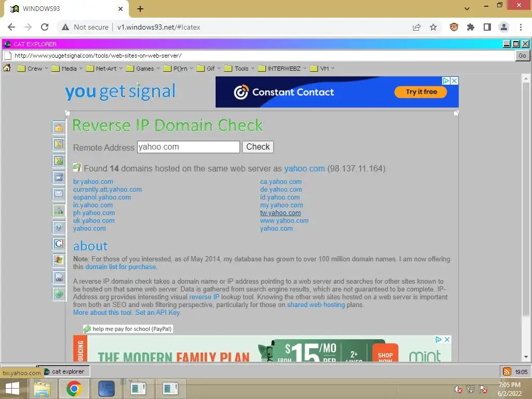Screen dimensions: 532x399
Task: Select the green network tree sidebar icon
Action: click(x=59, y=211)
